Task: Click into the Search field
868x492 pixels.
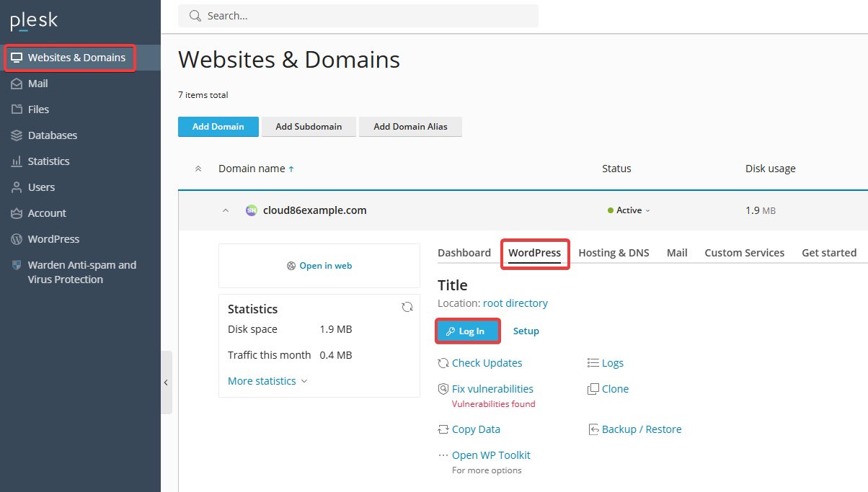Action: pyautogui.click(x=358, y=16)
